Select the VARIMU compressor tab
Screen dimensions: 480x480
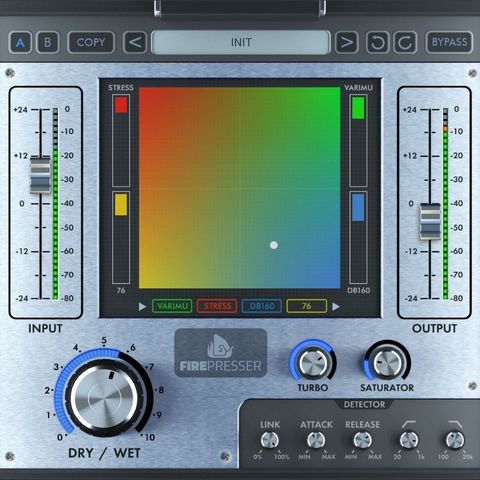[x=172, y=306]
